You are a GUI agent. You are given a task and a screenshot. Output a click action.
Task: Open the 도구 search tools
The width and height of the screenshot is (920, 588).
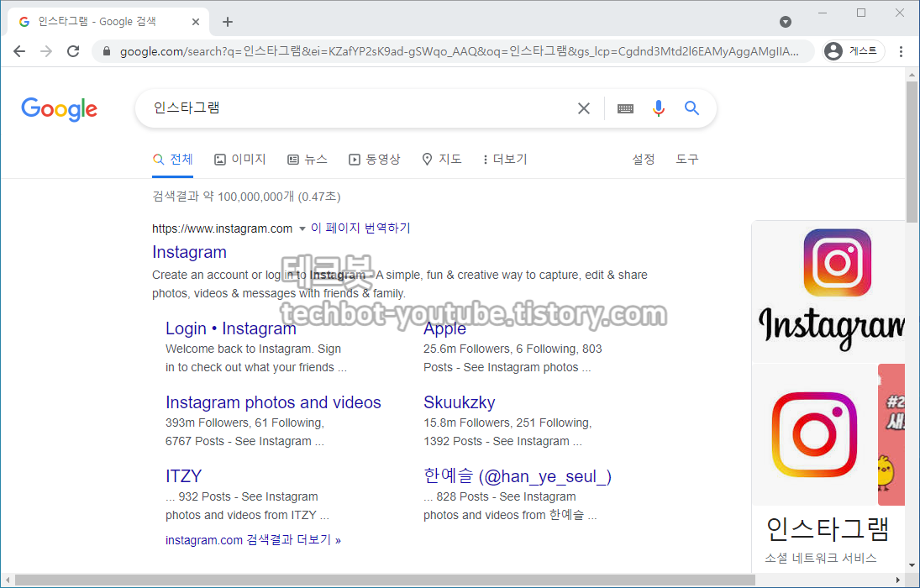coord(687,159)
